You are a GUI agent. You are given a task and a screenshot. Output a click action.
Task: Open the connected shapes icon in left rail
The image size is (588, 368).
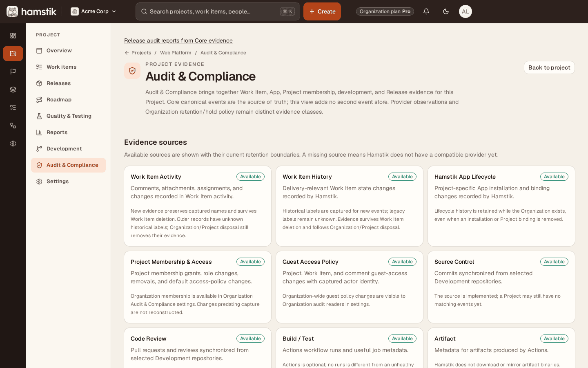coord(13,126)
